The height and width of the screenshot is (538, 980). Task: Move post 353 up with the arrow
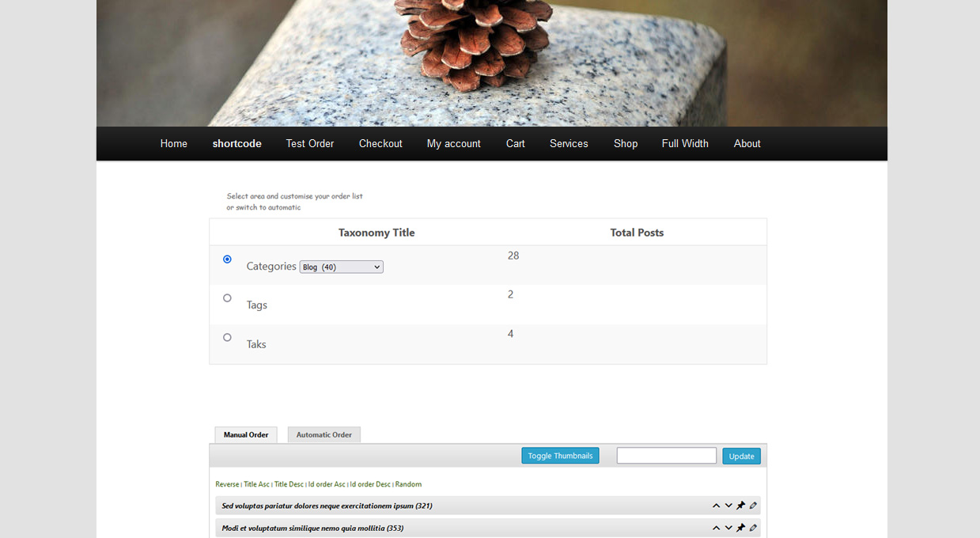click(x=716, y=529)
